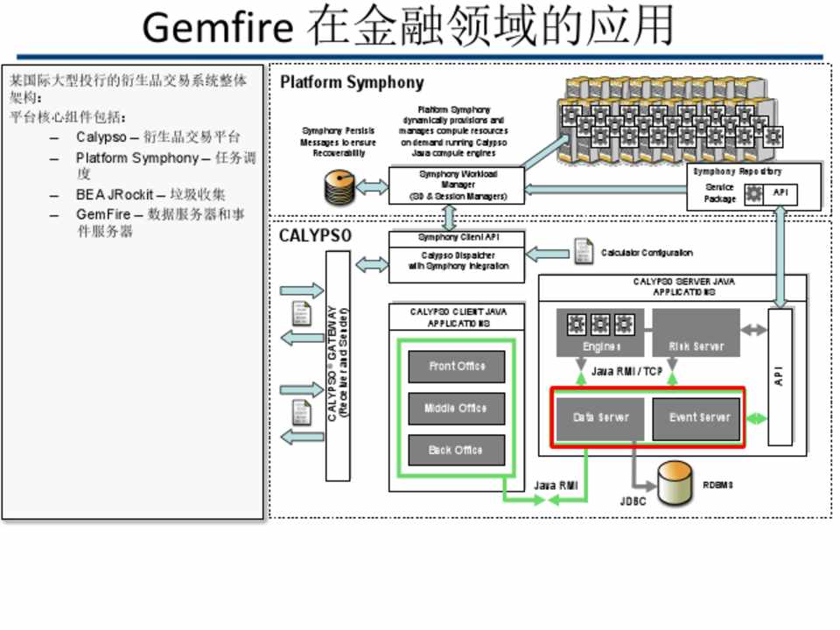Click the Data Server box
This screenshot has width=840, height=630.
600,418
